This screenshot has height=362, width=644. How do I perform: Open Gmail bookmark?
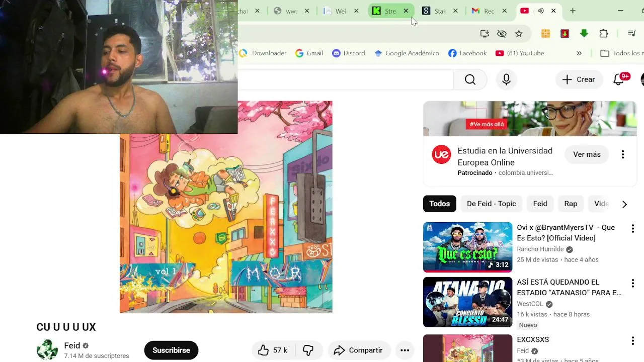pos(309,53)
